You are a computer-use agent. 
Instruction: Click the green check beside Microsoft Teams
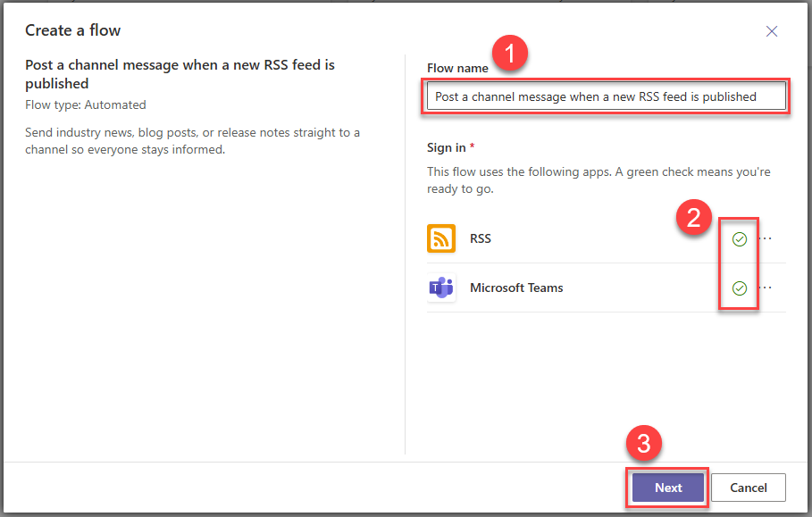(x=739, y=288)
